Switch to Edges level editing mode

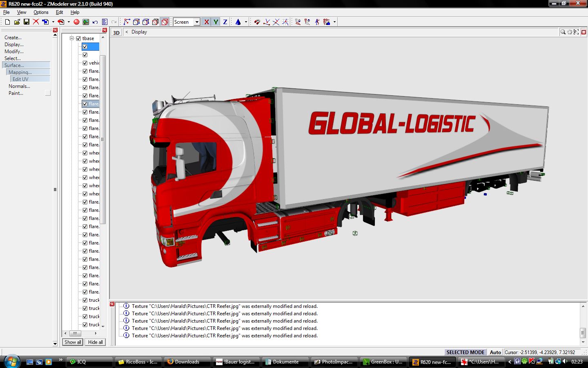point(136,22)
